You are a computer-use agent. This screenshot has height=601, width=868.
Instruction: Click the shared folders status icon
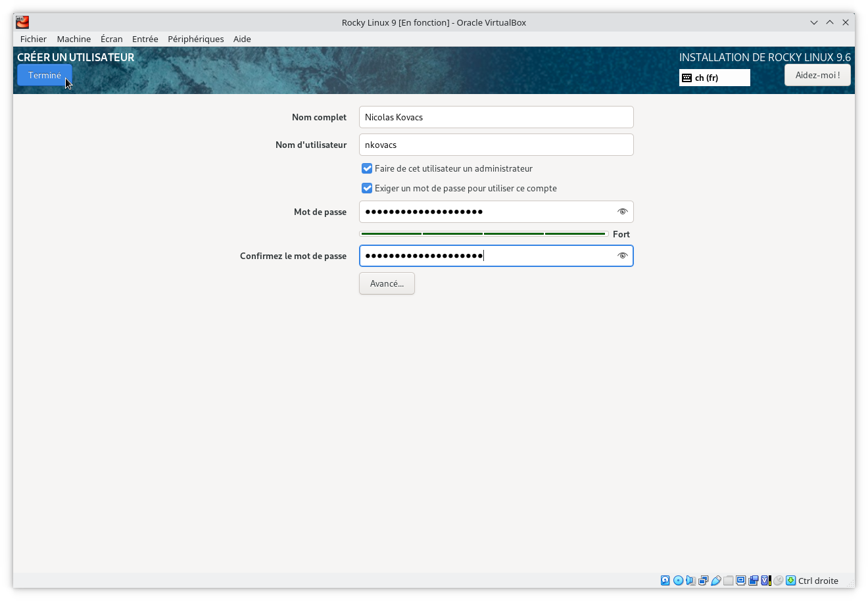[x=728, y=581]
